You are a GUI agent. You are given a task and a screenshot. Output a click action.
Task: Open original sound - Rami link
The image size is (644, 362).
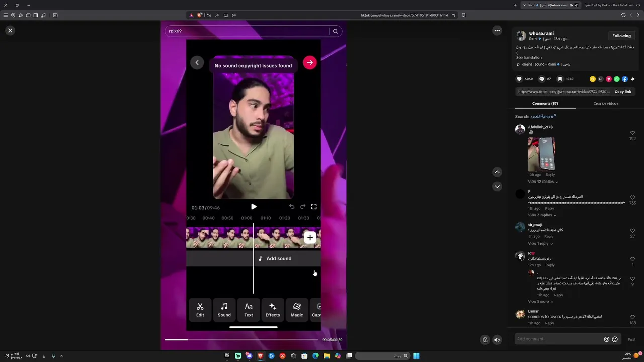pos(543,64)
